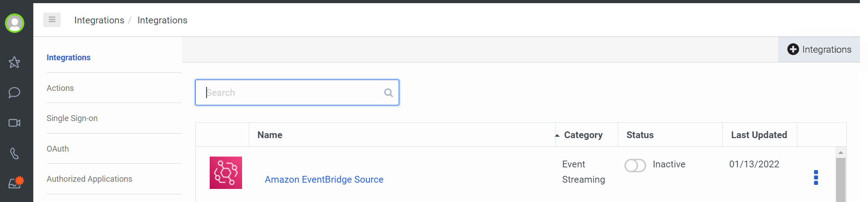The image size is (868, 202).
Task: Open the three-dot row options menu
Action: point(816,178)
